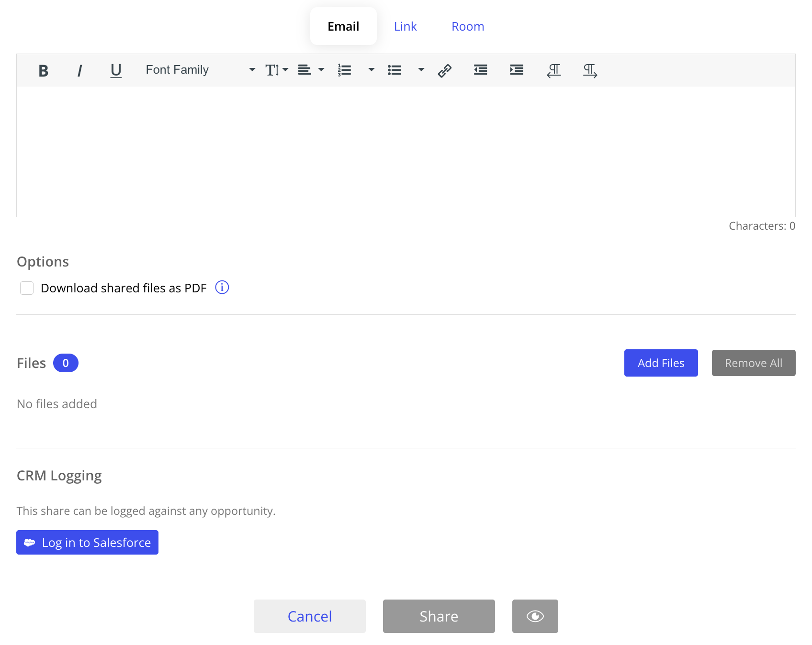Open the Room tab
812x645 pixels.
tap(467, 26)
